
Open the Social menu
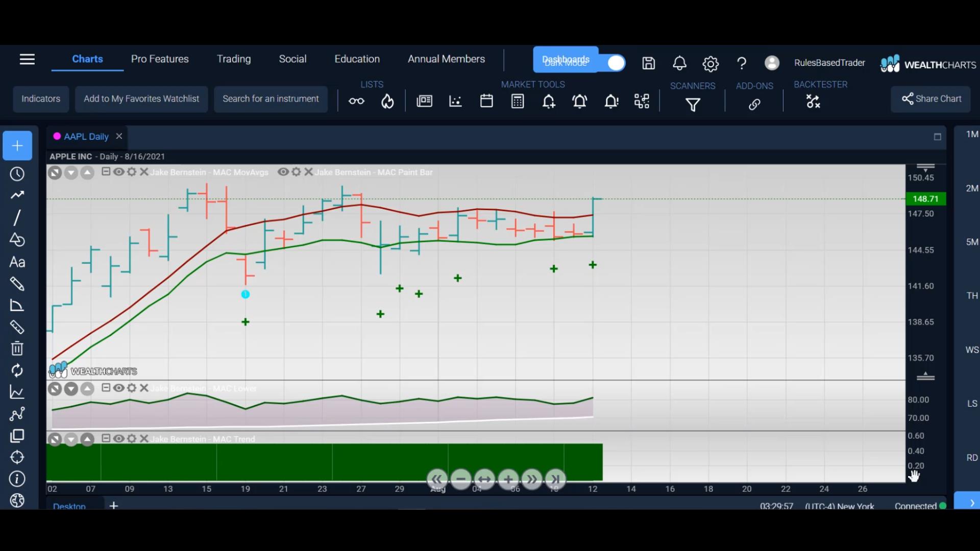click(292, 59)
